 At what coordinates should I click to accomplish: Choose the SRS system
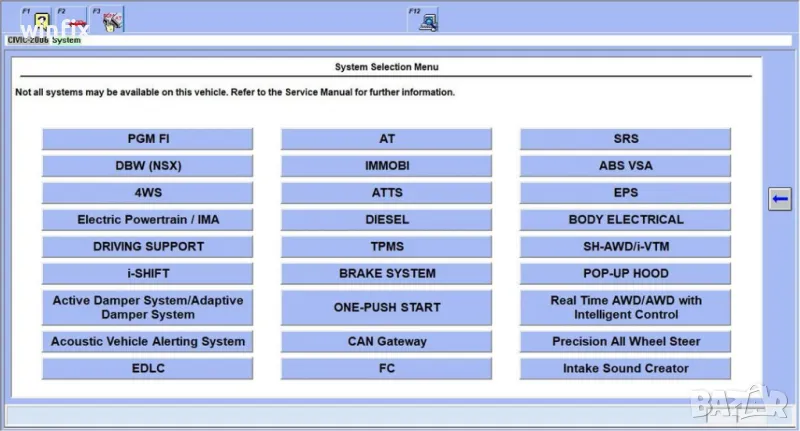(x=625, y=139)
